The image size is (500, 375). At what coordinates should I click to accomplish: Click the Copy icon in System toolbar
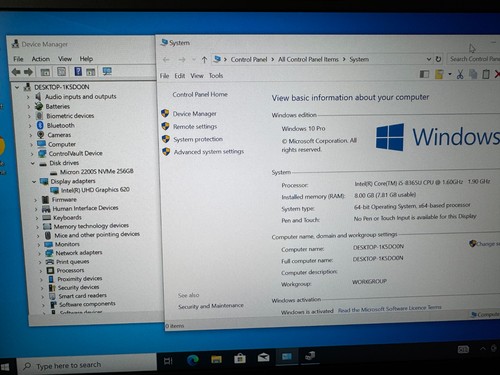pyautogui.click(x=473, y=74)
